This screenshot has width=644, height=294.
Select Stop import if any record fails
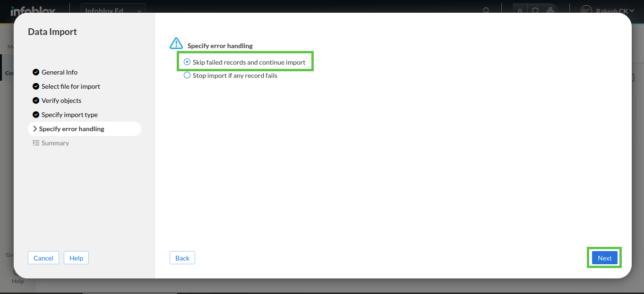point(187,76)
